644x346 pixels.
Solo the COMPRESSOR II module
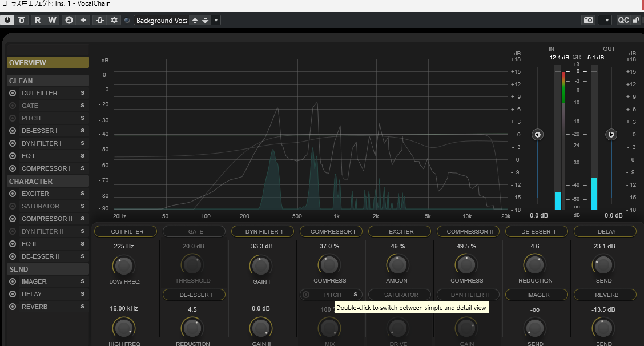click(83, 219)
